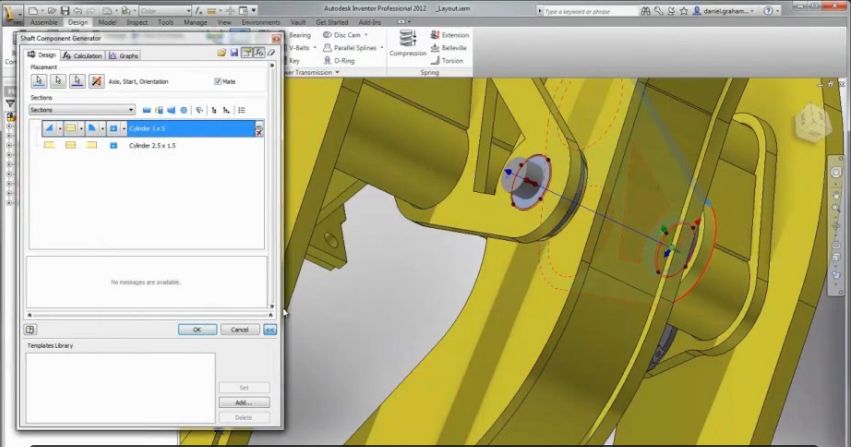Screen dimensions: 851x447
Task: Click the third Placement orientation button
Action: pos(77,81)
